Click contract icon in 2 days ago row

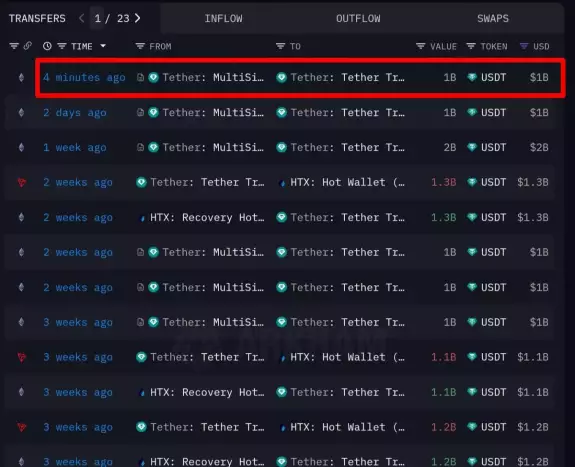pyautogui.click(x=140, y=112)
